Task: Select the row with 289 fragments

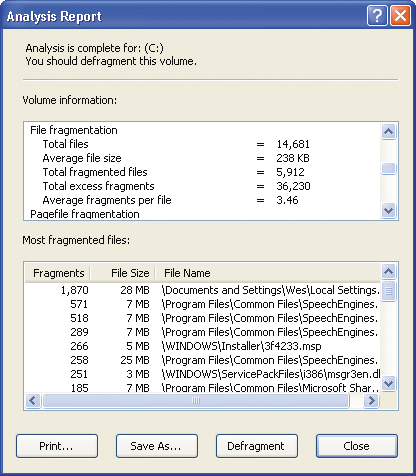Action: pos(203,332)
